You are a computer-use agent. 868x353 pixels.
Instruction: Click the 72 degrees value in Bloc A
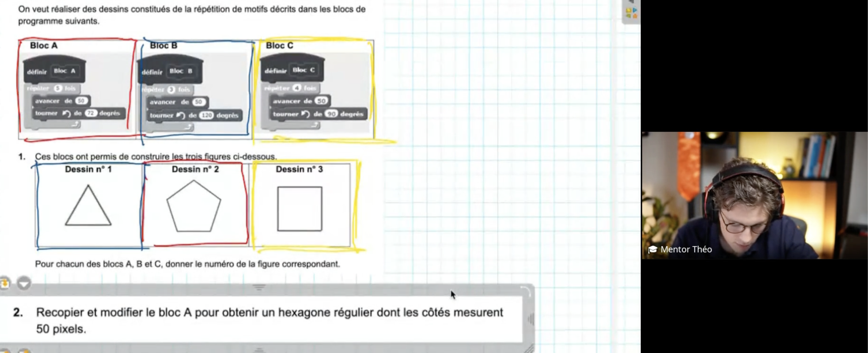pyautogui.click(x=91, y=113)
